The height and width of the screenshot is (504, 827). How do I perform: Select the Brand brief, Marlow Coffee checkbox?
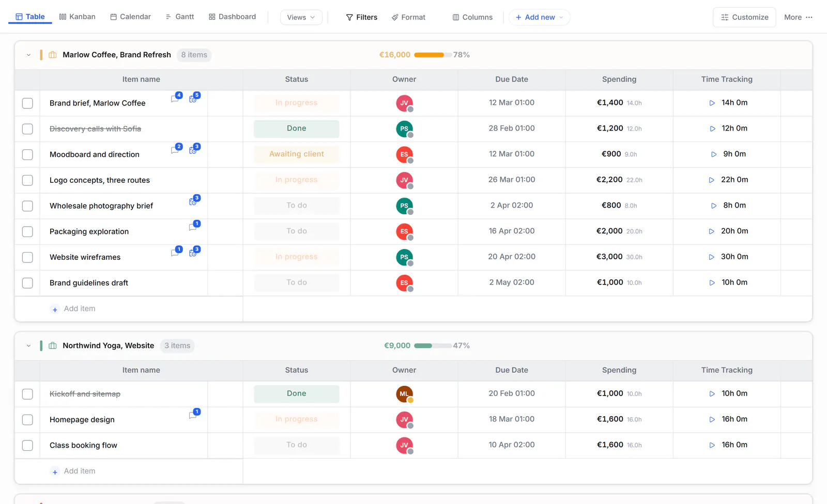tap(27, 103)
